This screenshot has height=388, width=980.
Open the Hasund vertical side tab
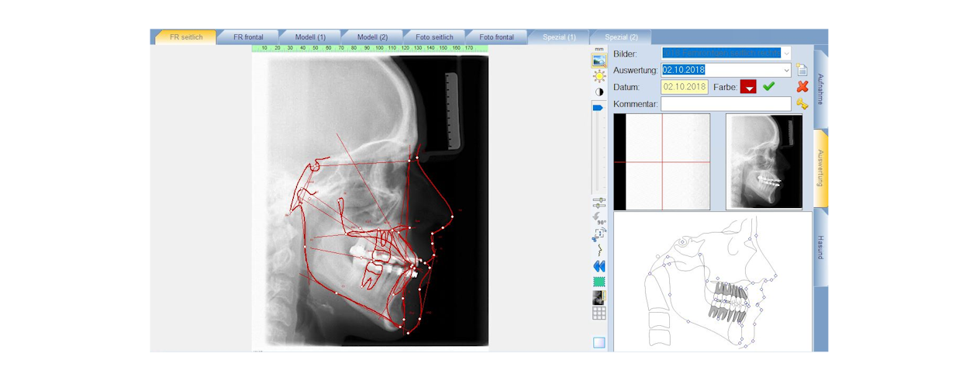821,247
